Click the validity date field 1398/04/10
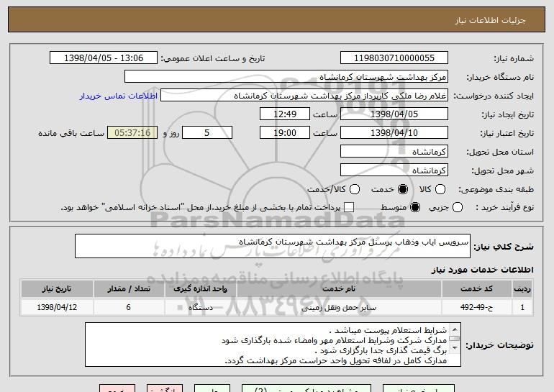Screen dimensions: 554x392 [x=394, y=133]
